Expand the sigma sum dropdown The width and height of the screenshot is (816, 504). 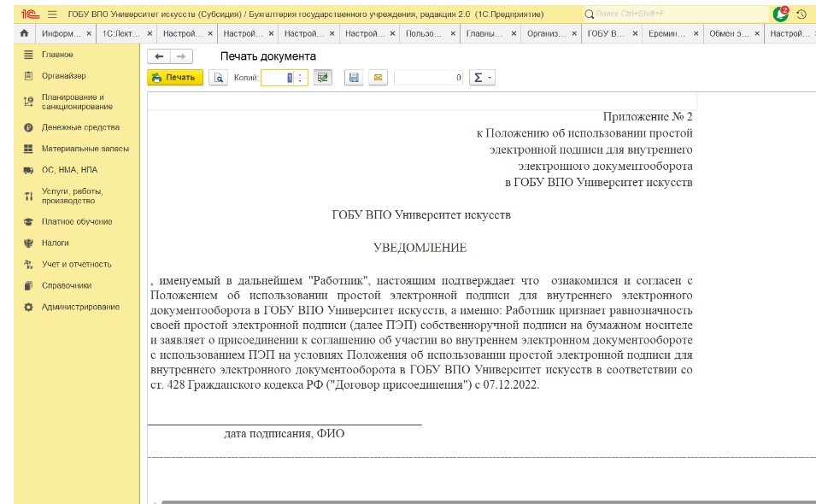pyautogui.click(x=482, y=78)
